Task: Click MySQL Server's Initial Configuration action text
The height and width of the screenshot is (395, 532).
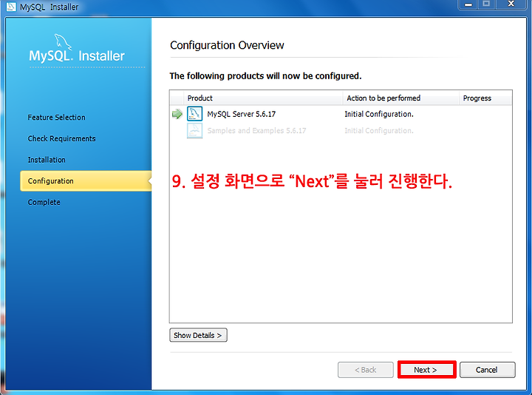Action: point(379,114)
